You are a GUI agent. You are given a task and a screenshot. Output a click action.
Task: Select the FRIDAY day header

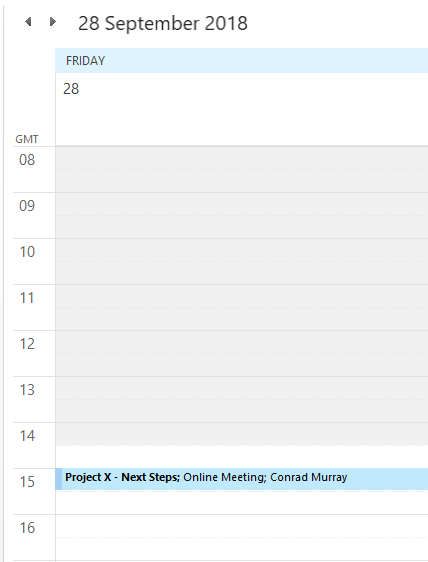(x=242, y=61)
